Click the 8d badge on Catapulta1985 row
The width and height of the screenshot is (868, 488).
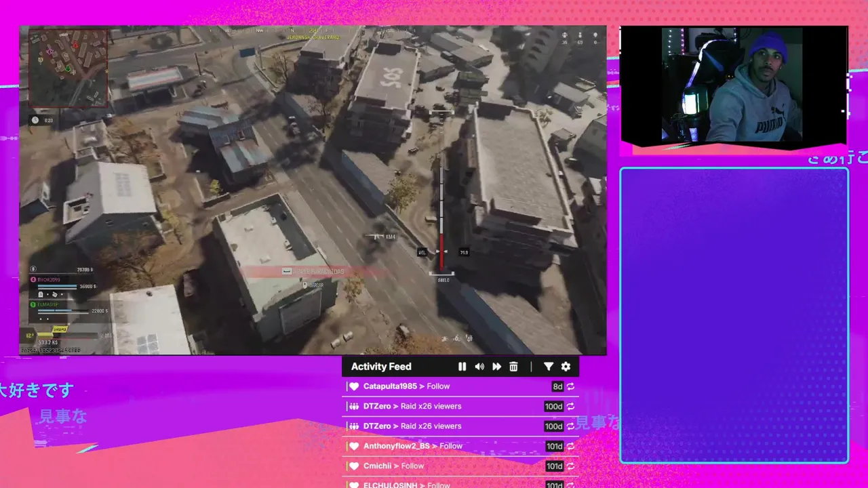point(557,386)
